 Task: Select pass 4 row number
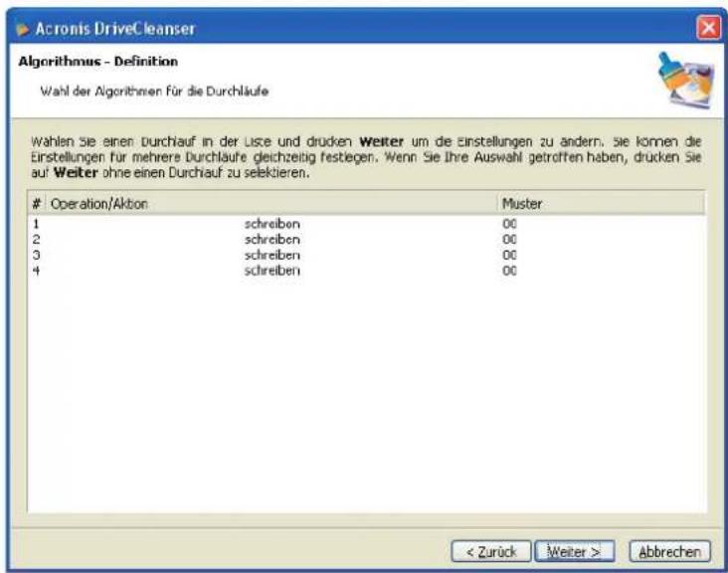click(36, 271)
